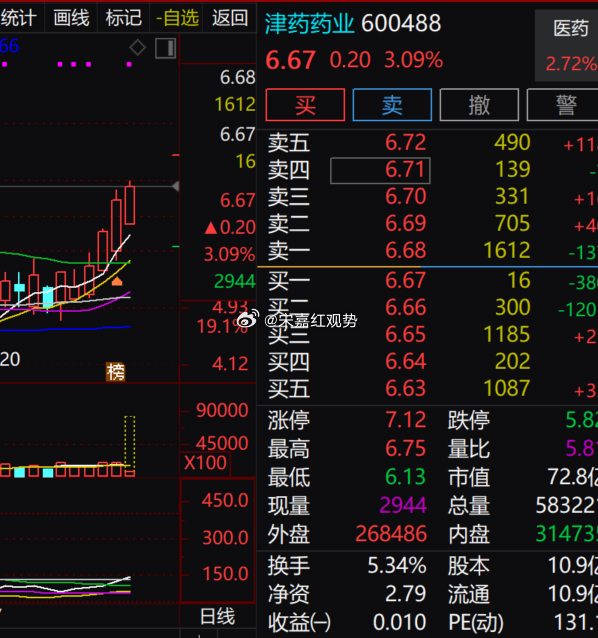The height and width of the screenshot is (638, 598).
Task: Click the gray price pointer arrow on chart
Action: click(176, 186)
